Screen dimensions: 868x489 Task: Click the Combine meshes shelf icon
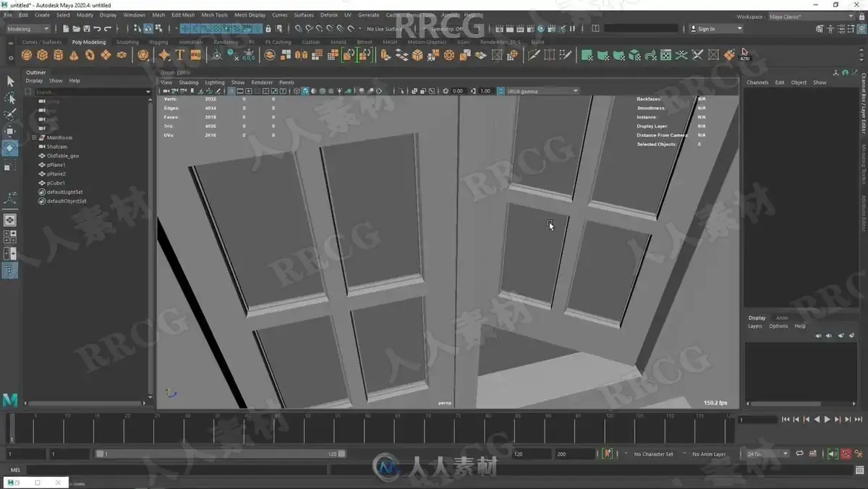[x=269, y=55]
